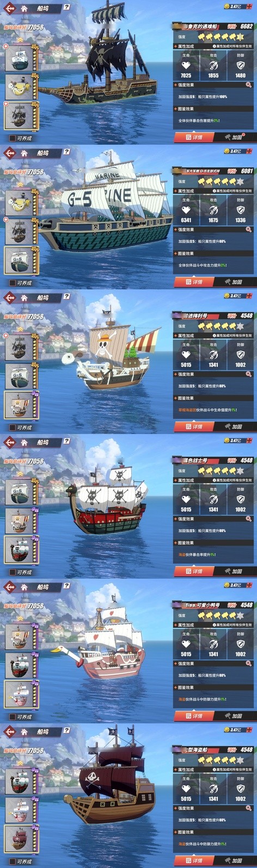Click the sword attack icon above 1855
The width and height of the screenshot is (257, 868).
(x=213, y=65)
